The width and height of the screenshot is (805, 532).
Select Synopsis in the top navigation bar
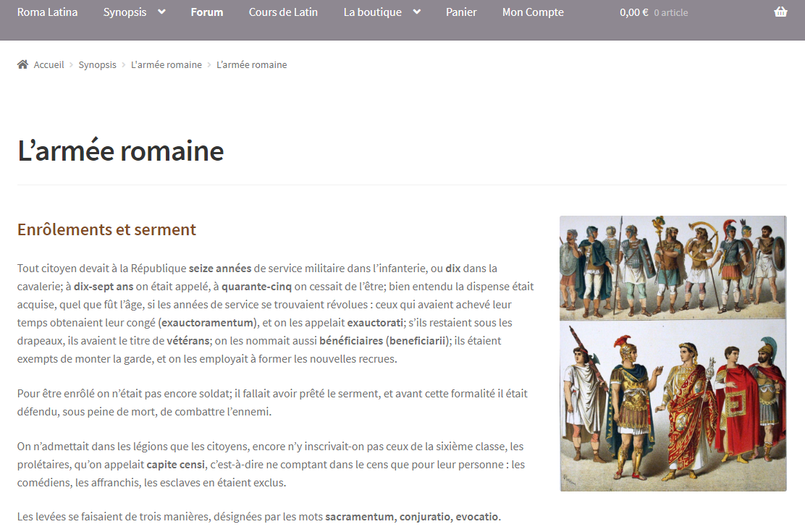[x=124, y=12]
